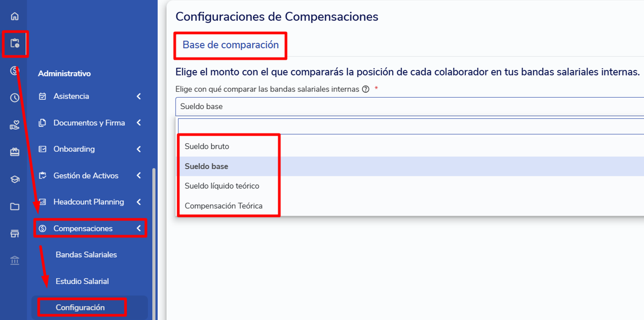Image resolution: width=644 pixels, height=320 pixels.
Task: Click the hand-with-heart benefits icon
Action: pos(15,125)
